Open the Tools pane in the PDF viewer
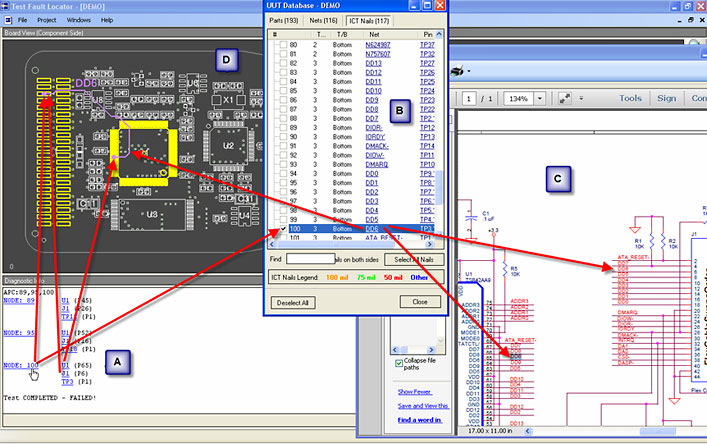The width and height of the screenshot is (707, 444). click(630, 98)
